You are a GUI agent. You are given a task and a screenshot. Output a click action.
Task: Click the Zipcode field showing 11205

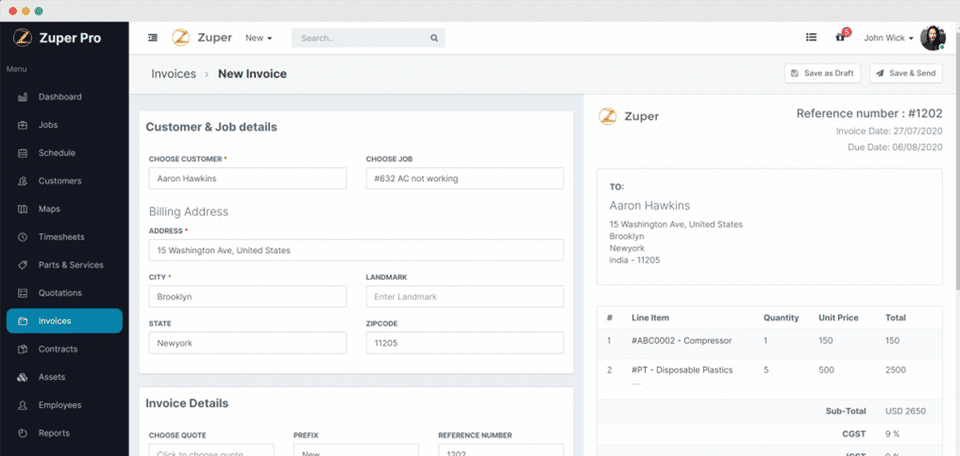[465, 343]
